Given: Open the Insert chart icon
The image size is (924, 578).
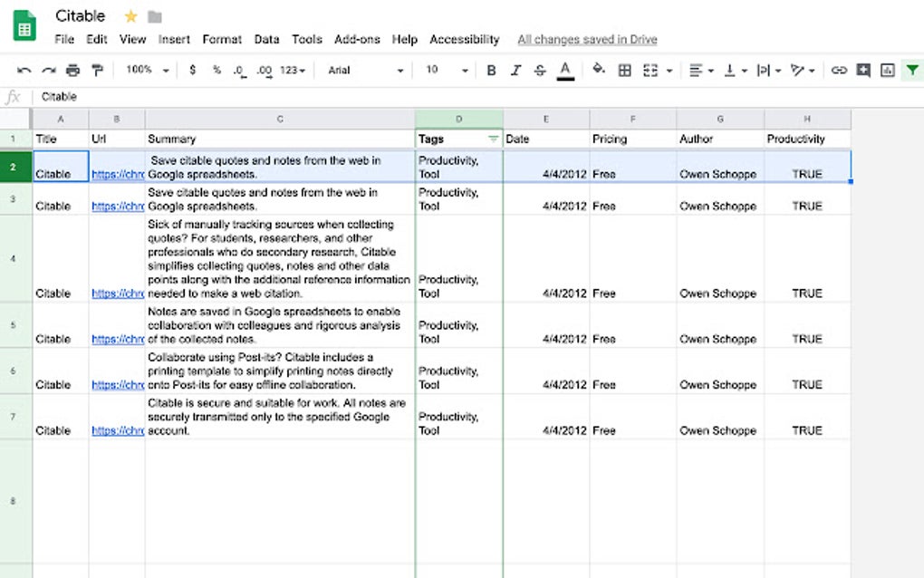Looking at the screenshot, I should click(x=888, y=70).
